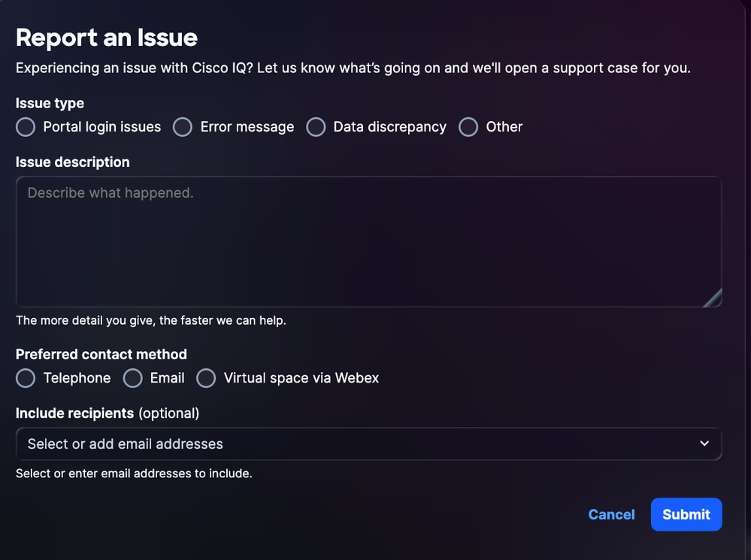Choose Telephone as preferred contact method
The width and height of the screenshot is (751, 560).
(26, 378)
